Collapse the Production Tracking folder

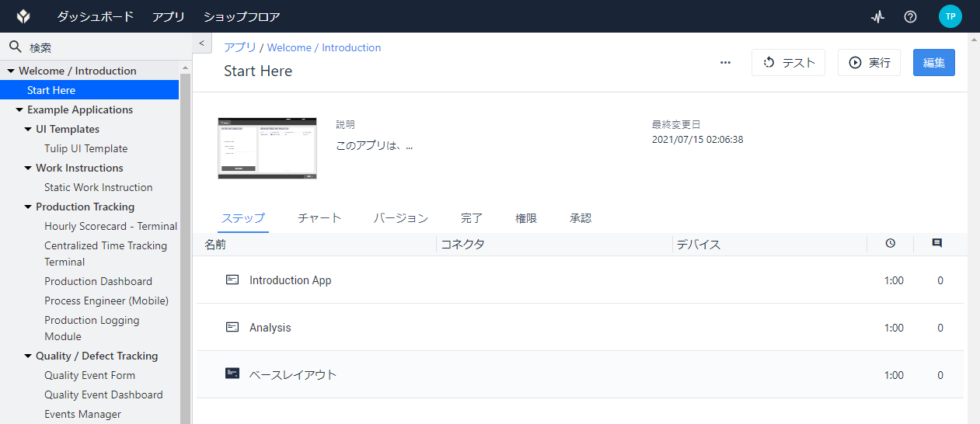(28, 207)
